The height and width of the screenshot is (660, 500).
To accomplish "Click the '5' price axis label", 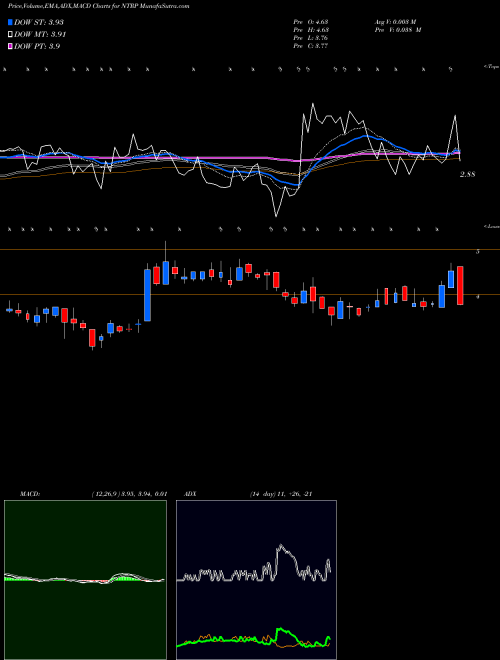I will [x=477, y=252].
